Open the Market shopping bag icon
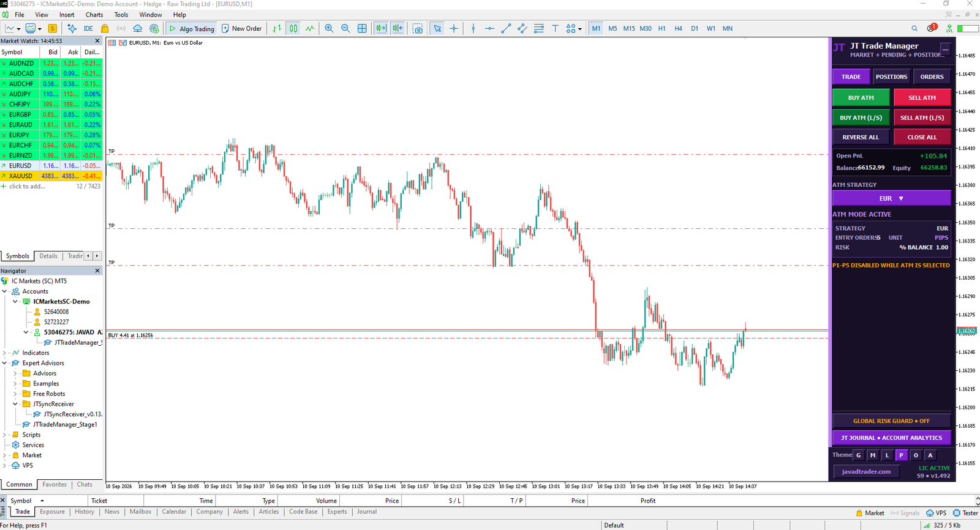Viewport: 980px width, 530px height. [105, 28]
